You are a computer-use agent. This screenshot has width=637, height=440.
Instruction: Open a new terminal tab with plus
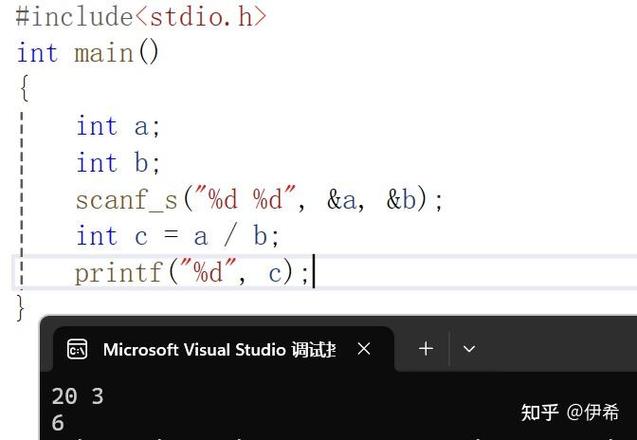(425, 349)
